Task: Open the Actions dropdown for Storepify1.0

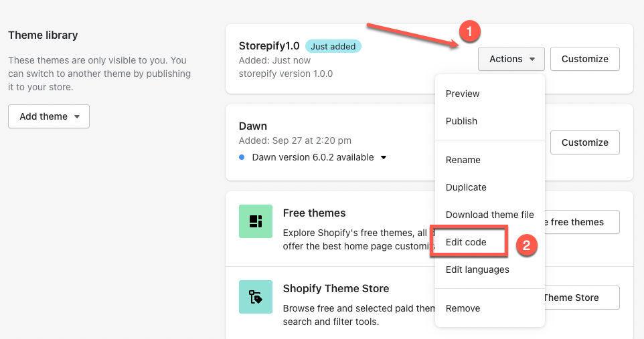Action: 511,59
